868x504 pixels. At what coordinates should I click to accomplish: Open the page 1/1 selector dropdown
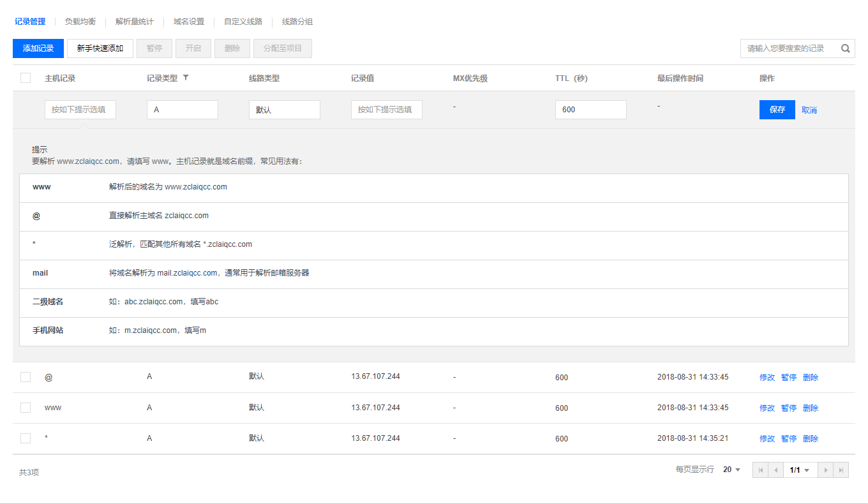pyautogui.click(x=800, y=470)
